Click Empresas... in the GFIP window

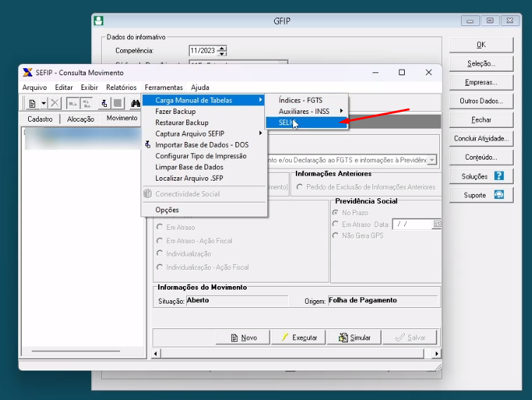pyautogui.click(x=481, y=82)
